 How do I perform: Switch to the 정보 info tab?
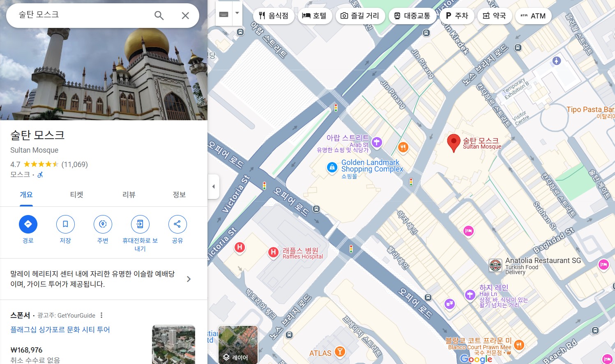point(179,195)
